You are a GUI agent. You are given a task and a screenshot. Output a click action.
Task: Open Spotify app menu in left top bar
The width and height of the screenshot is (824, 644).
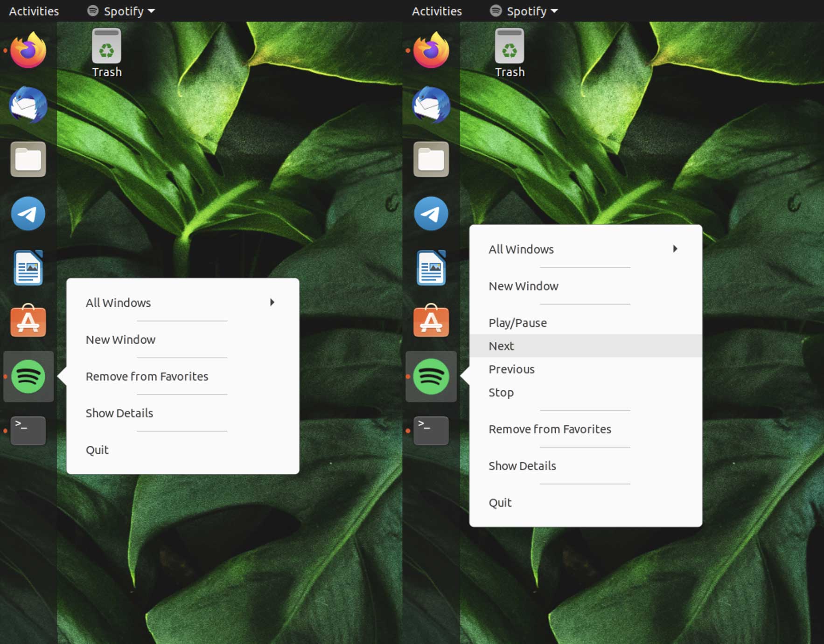[121, 11]
